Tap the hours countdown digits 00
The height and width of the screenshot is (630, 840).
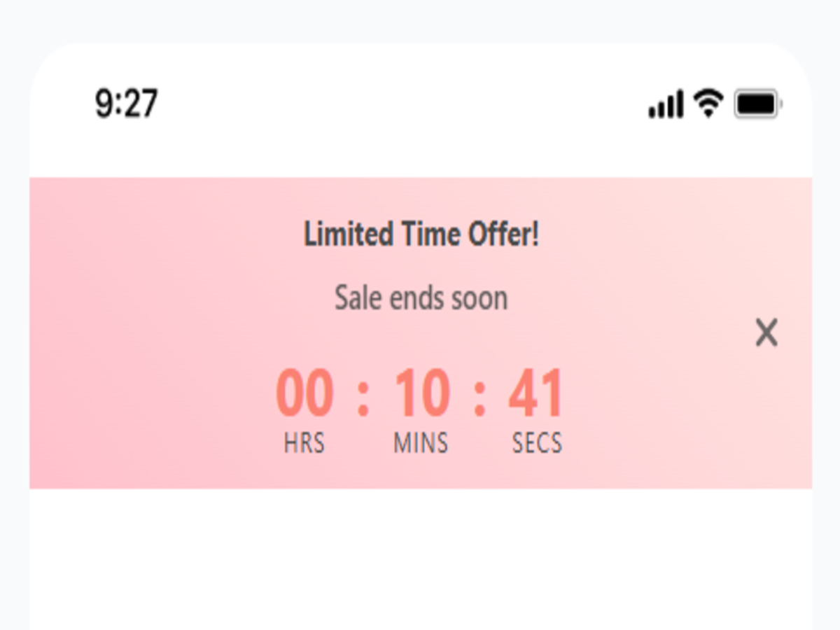click(304, 393)
